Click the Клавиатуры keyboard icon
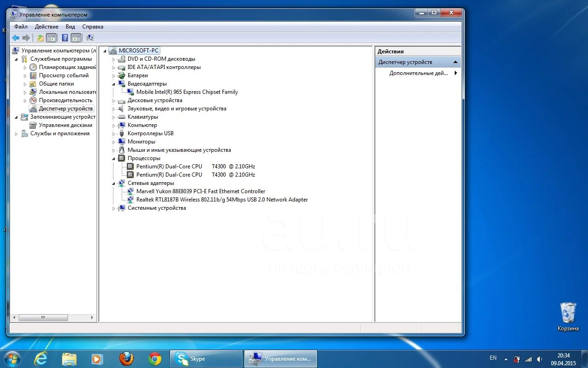 [121, 117]
